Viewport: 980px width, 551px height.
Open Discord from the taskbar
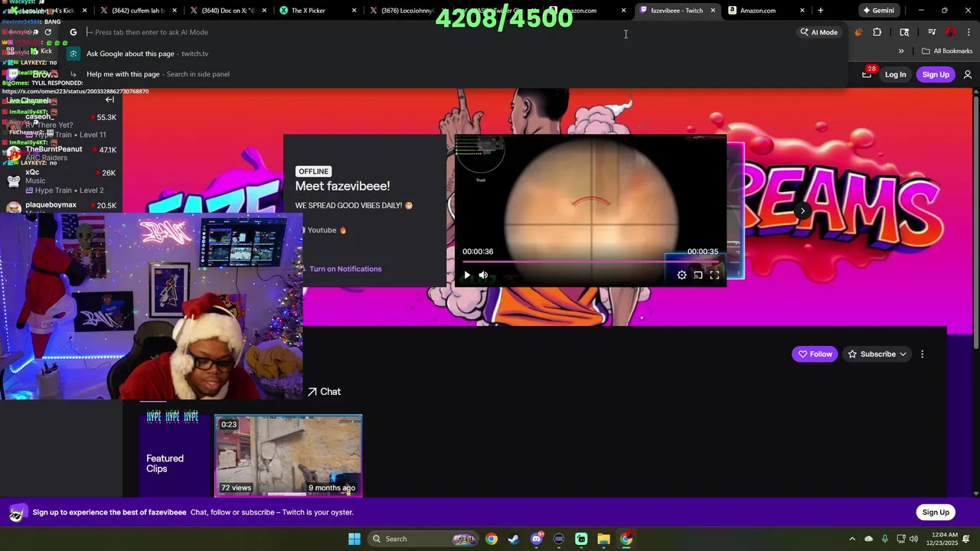click(536, 539)
